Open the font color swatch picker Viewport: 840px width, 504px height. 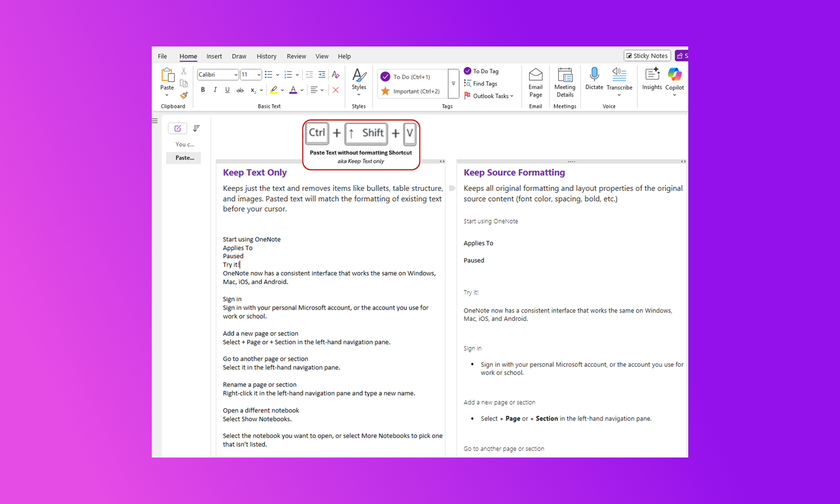301,90
